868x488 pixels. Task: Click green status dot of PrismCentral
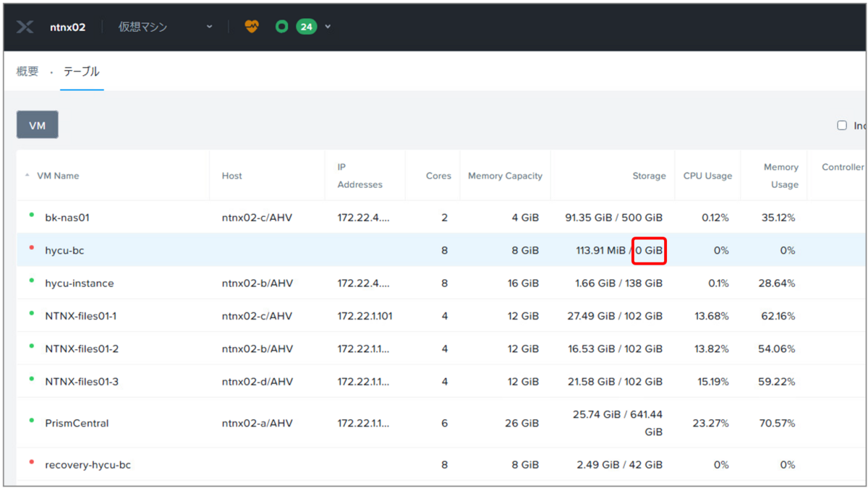[31, 420]
